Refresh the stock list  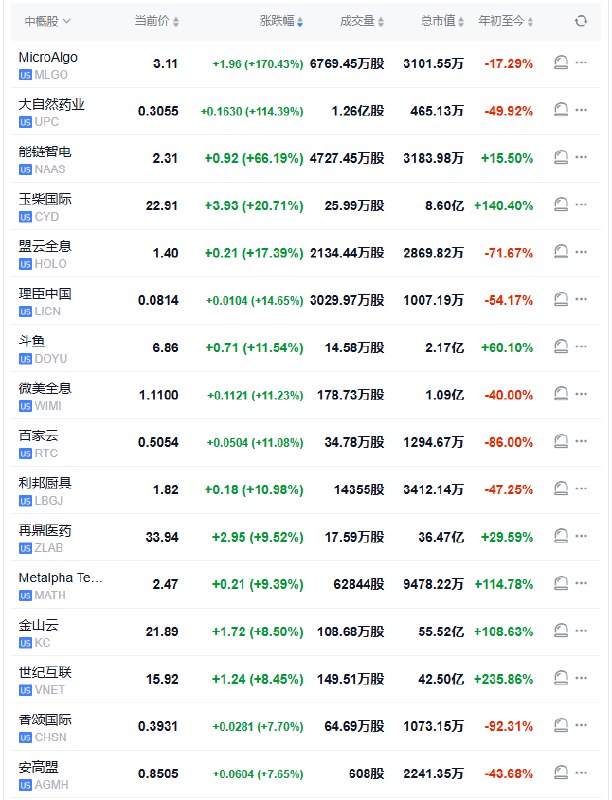580,21
